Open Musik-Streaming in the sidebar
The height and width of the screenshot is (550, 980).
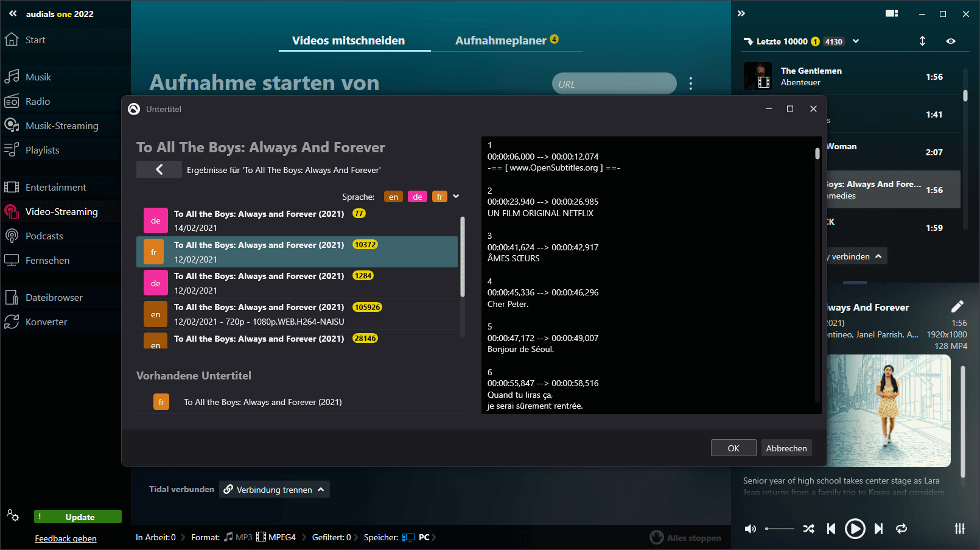pyautogui.click(x=61, y=125)
